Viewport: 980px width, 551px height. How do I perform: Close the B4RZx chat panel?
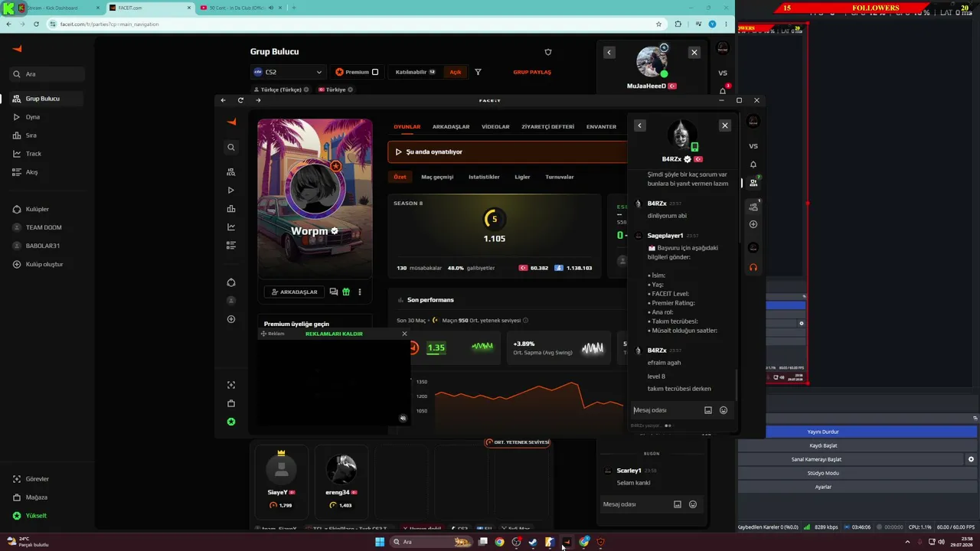click(x=724, y=126)
